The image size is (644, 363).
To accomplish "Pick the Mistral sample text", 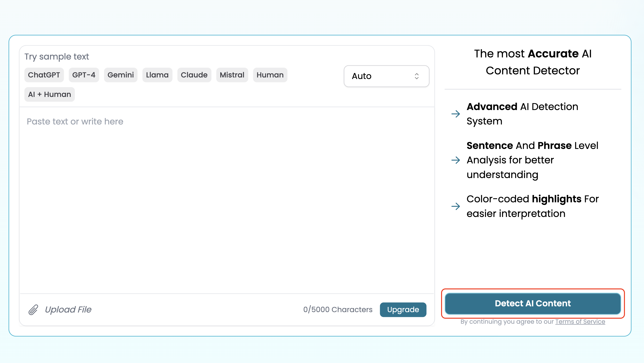I will coord(232,75).
